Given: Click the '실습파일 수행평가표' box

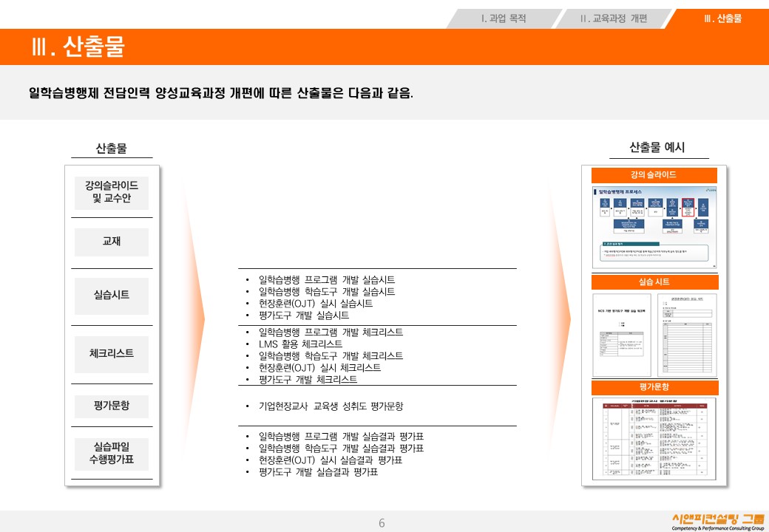Looking at the screenshot, I should point(112,454).
